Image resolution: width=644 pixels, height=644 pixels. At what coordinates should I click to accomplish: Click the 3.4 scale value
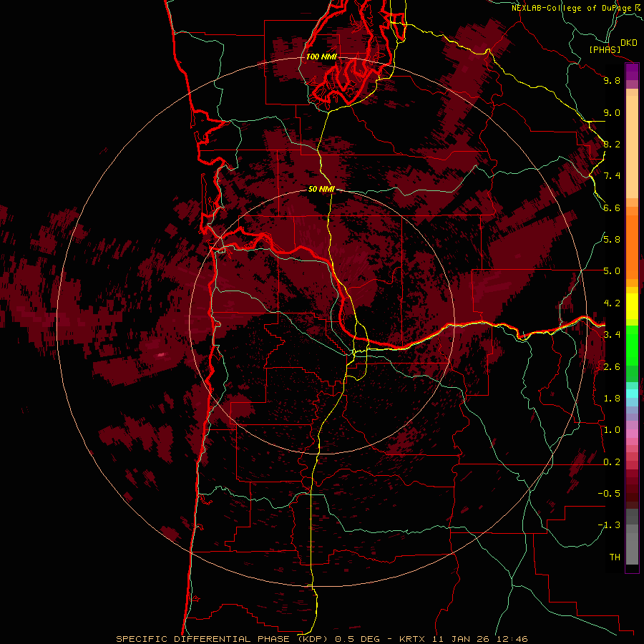(x=612, y=335)
